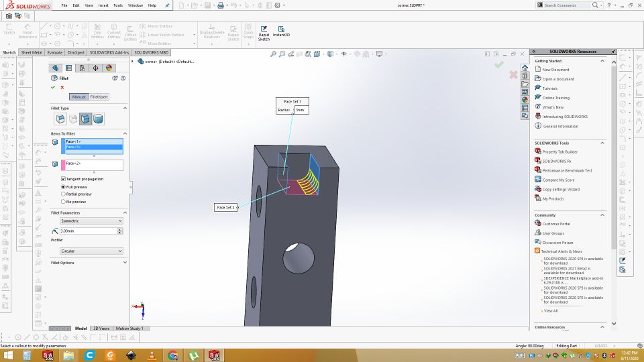The width and height of the screenshot is (644, 362).
Task: Click the Tutorials link
Action: [550, 88]
